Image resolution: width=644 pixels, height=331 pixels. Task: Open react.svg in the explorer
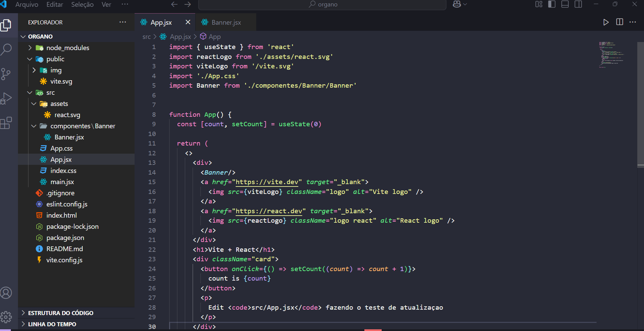pos(67,115)
